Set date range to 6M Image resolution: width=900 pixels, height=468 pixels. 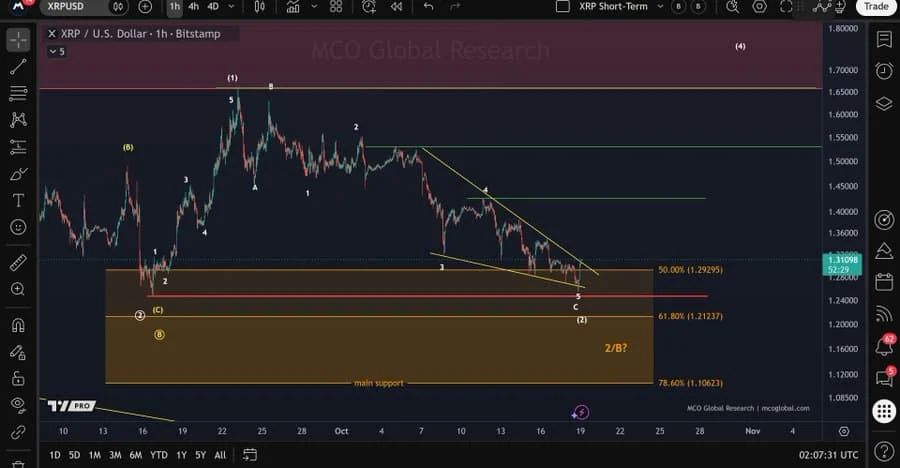(135, 455)
